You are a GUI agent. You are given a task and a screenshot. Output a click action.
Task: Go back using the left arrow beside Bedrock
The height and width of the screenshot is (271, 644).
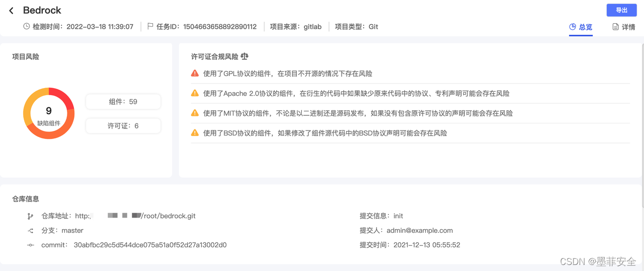click(x=11, y=11)
